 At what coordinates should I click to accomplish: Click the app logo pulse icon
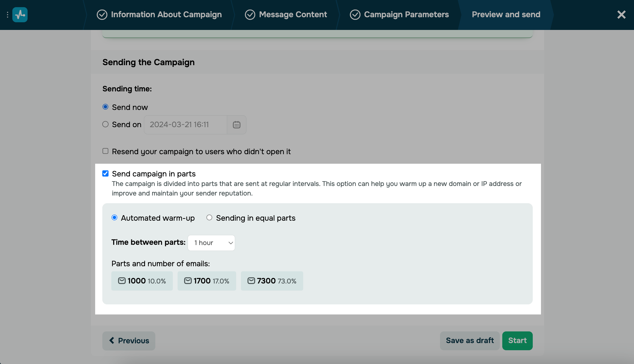click(20, 15)
